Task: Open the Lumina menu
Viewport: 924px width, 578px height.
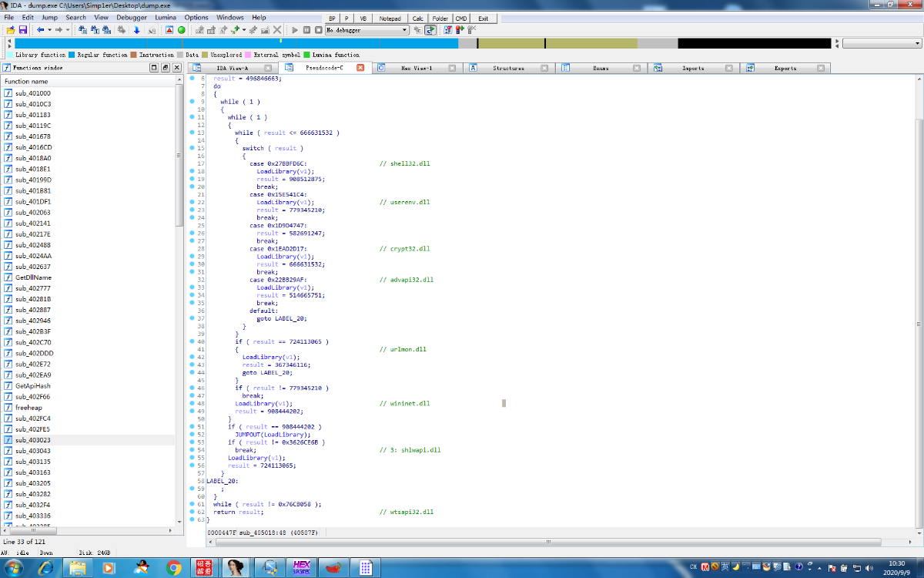Action: tap(166, 17)
